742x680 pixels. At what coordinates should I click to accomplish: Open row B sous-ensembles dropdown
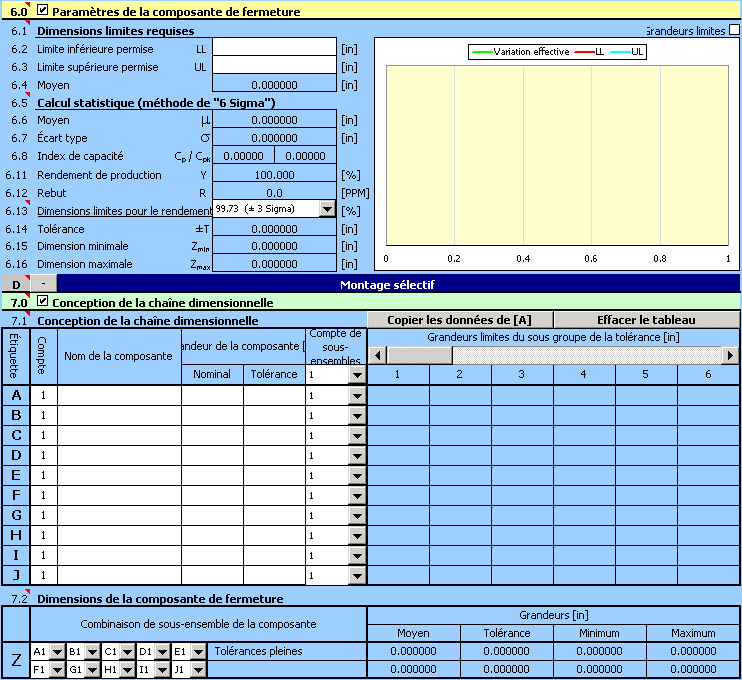click(x=357, y=415)
